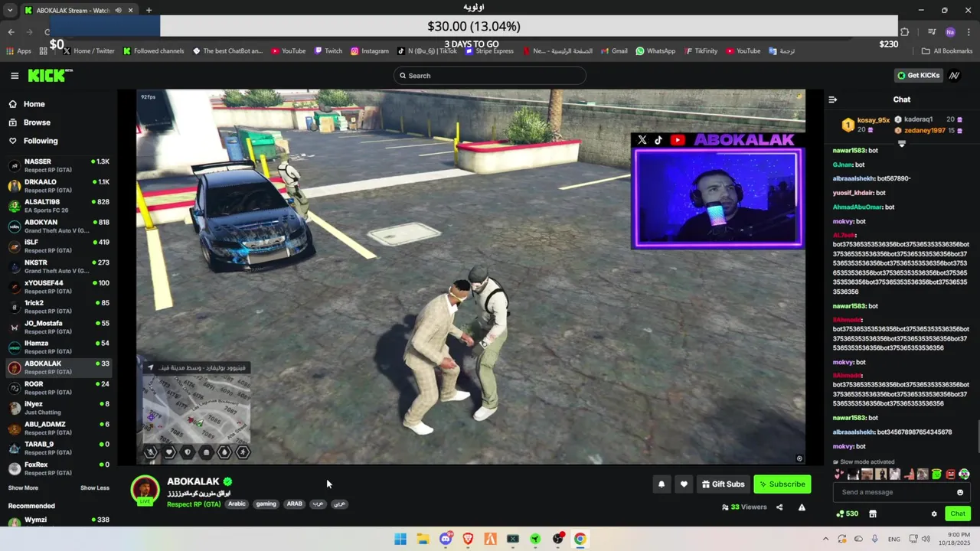Expand followed channels with Show More
The image size is (980, 551).
[23, 488]
